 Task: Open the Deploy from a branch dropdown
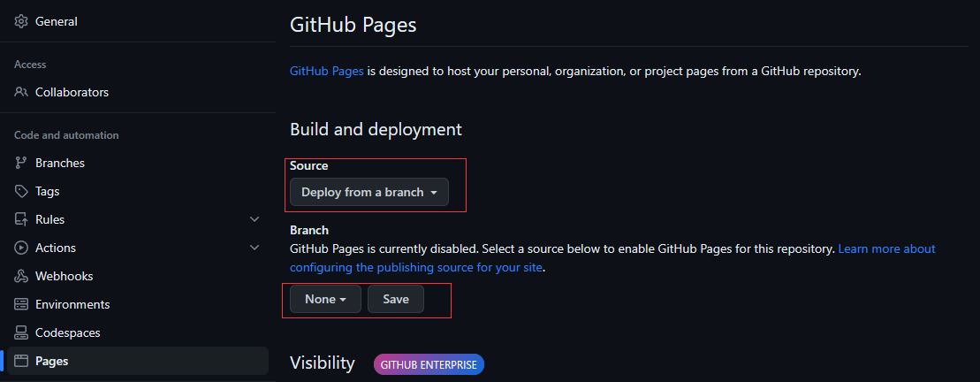pyautogui.click(x=368, y=192)
